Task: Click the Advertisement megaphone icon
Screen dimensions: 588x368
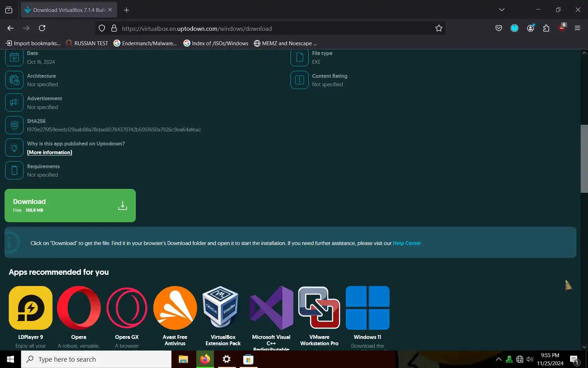Action: 14,102
